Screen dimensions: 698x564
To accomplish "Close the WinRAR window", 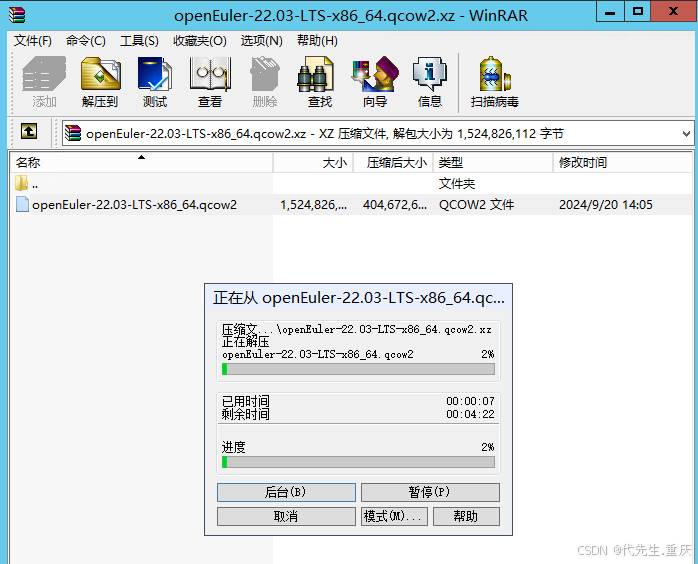I will pyautogui.click(x=673, y=12).
